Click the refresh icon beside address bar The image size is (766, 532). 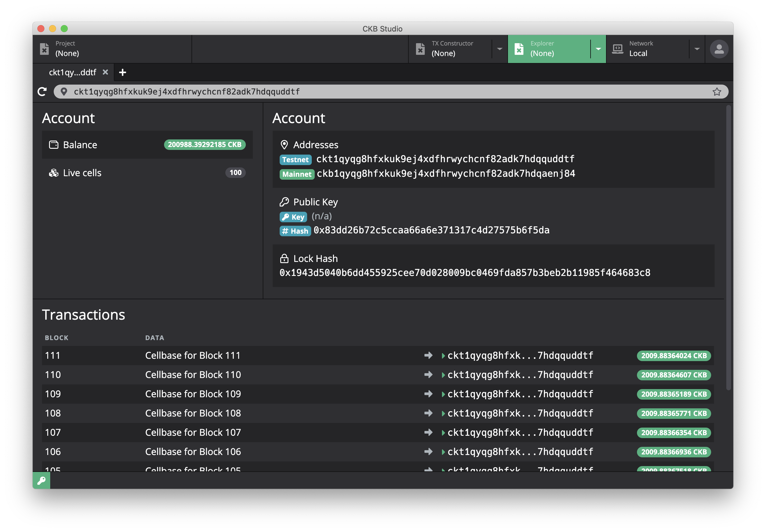click(x=42, y=92)
